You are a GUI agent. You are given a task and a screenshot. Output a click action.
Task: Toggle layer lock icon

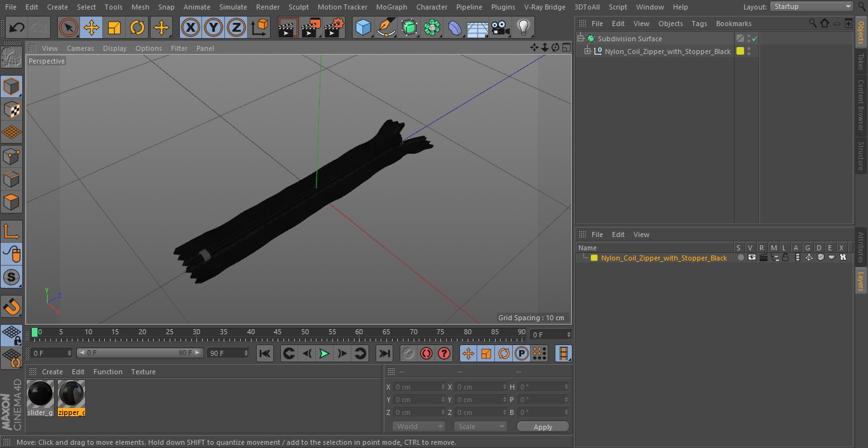pyautogui.click(x=785, y=257)
